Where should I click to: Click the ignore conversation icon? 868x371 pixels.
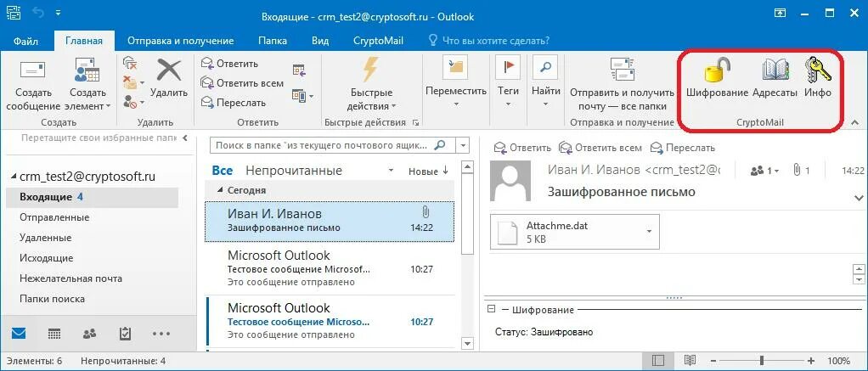(x=130, y=63)
